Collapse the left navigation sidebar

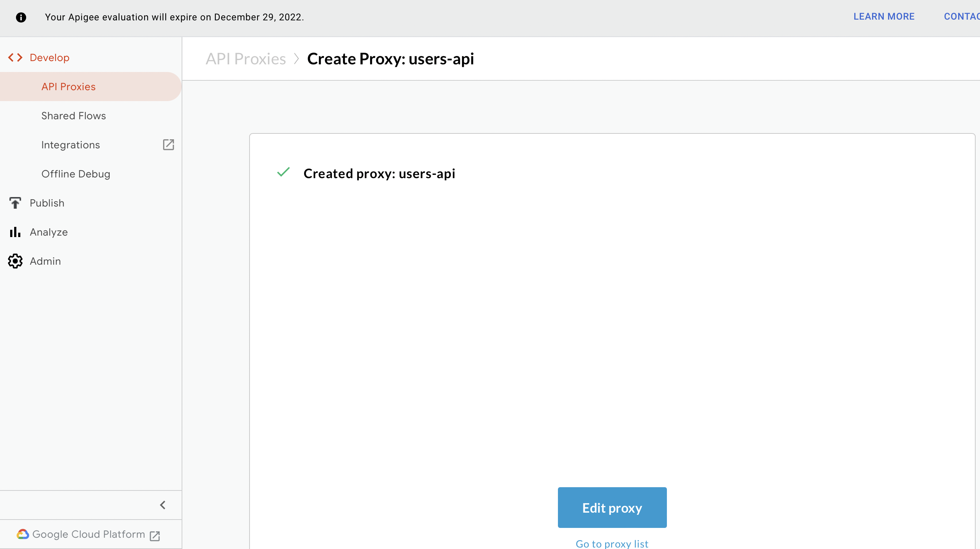click(x=163, y=505)
